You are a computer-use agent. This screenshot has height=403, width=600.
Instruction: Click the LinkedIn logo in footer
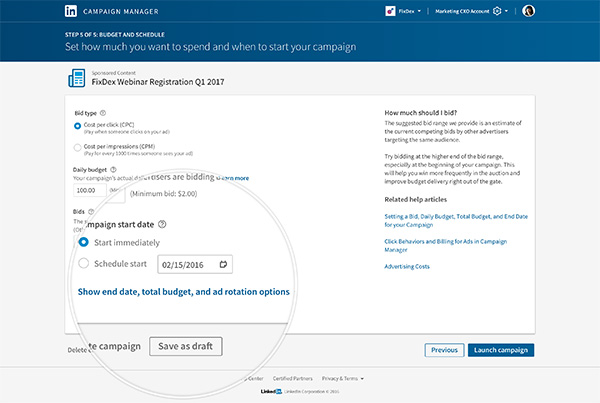[271, 392]
